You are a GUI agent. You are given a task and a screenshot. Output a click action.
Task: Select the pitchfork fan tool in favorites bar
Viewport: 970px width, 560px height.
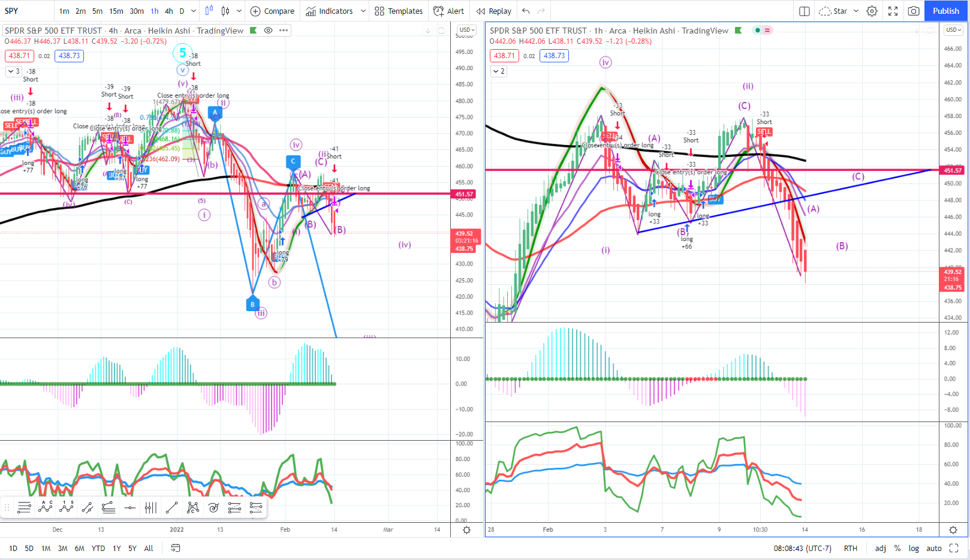[x=109, y=508]
